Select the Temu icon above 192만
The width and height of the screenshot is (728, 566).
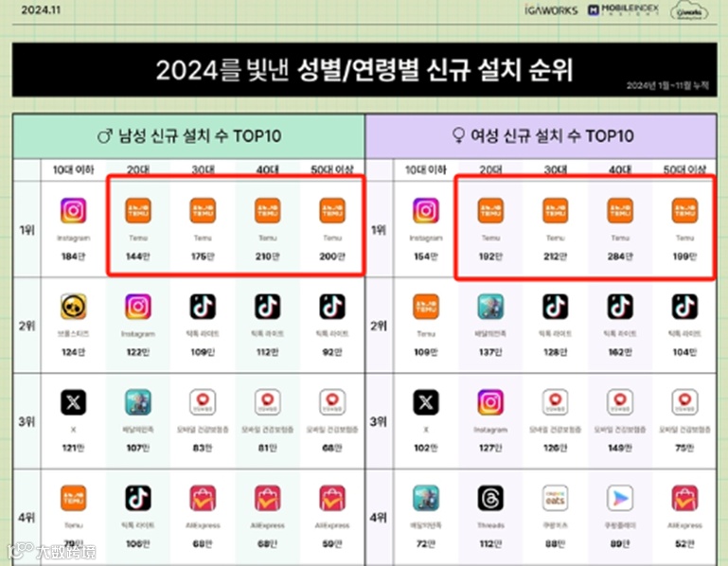point(490,211)
